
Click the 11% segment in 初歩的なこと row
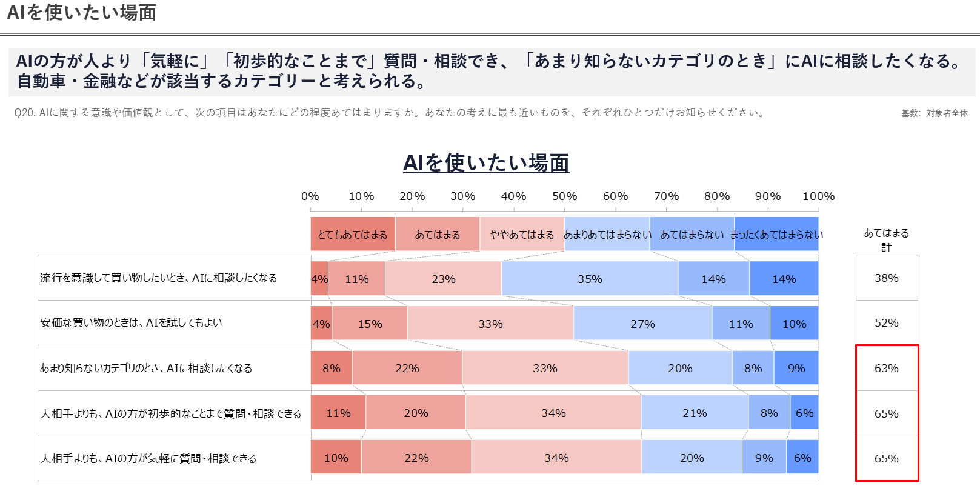[338, 413]
